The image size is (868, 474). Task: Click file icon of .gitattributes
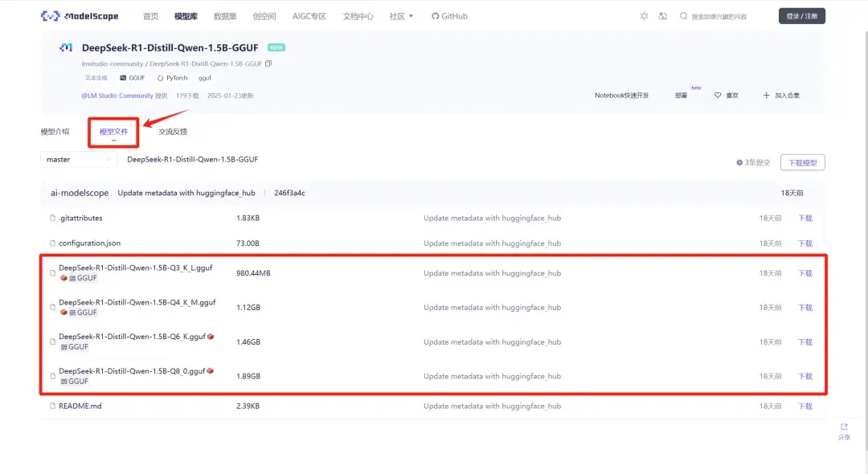pos(52,218)
